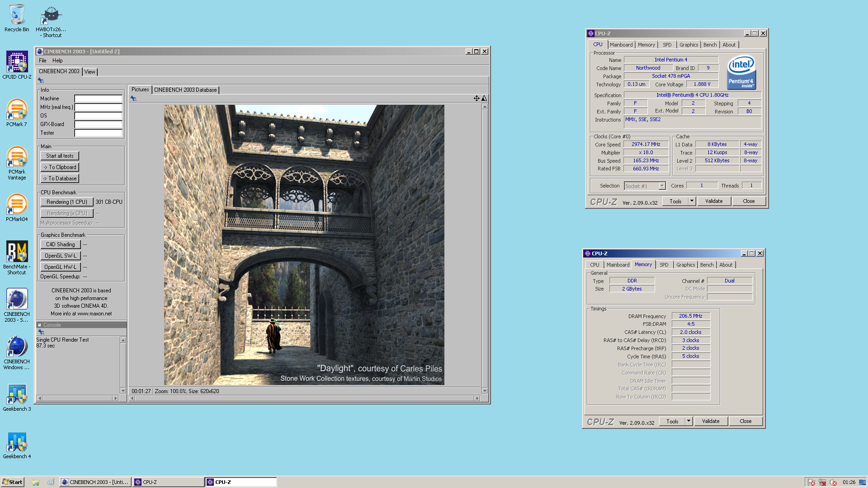
Task: Run the C4D Shading benchmark
Action: click(x=61, y=244)
